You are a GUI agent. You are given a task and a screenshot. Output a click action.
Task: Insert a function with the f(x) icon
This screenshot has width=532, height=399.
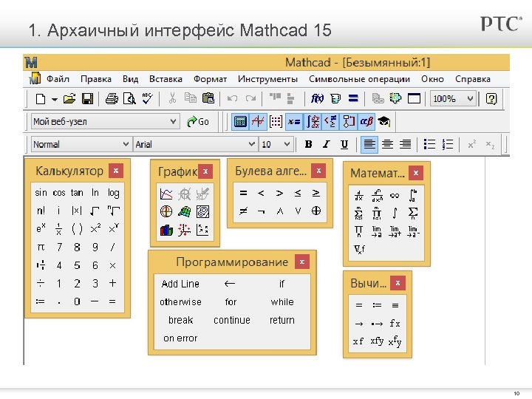[x=317, y=99]
